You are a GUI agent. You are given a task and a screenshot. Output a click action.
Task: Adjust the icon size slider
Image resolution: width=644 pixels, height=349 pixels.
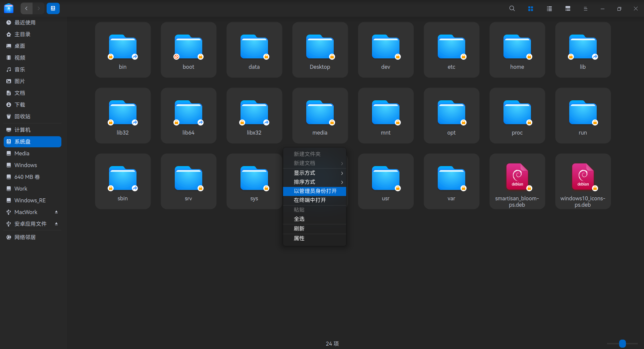coord(622,343)
